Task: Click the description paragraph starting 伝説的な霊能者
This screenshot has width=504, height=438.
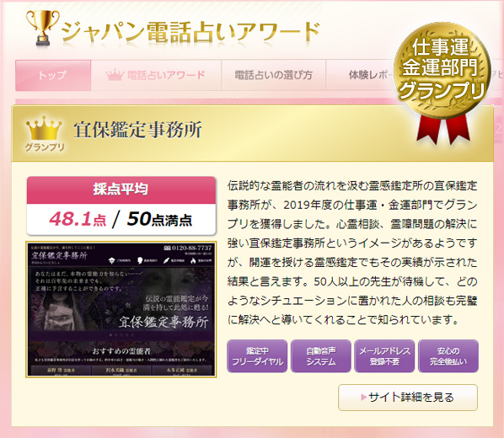Action: tap(352, 253)
